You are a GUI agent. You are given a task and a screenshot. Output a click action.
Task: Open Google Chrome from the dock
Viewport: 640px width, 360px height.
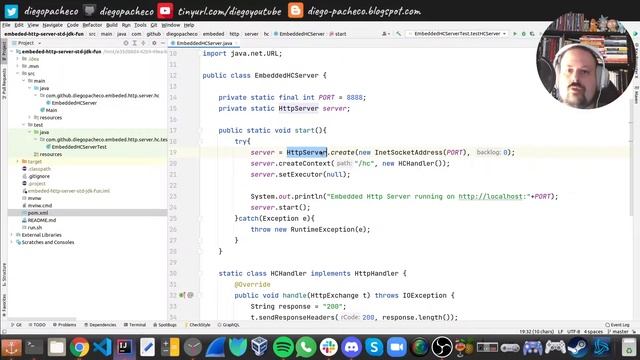(79, 348)
